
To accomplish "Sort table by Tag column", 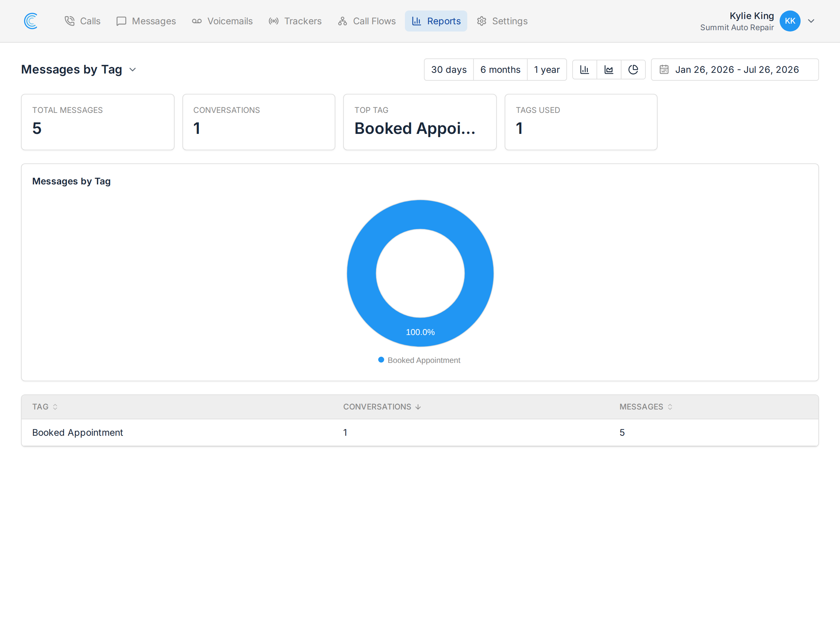I will (45, 407).
